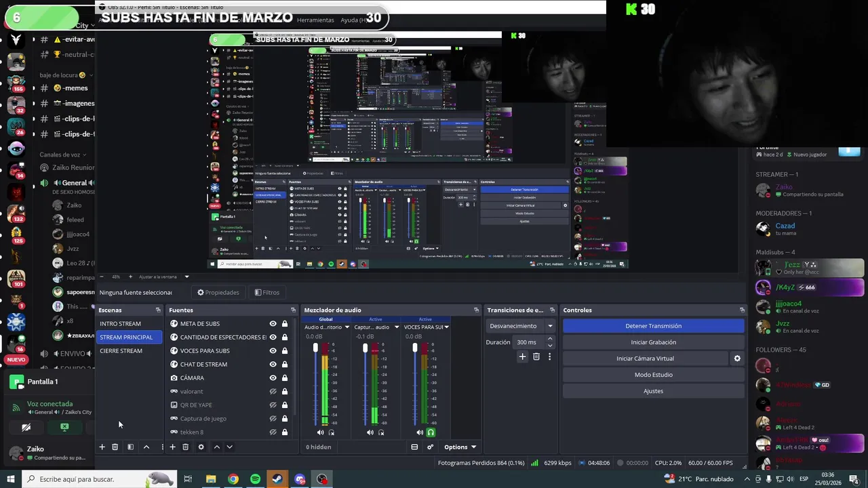Viewport: 868px width, 488px height.
Task: Increase transition duration stepper
Action: click(x=550, y=340)
